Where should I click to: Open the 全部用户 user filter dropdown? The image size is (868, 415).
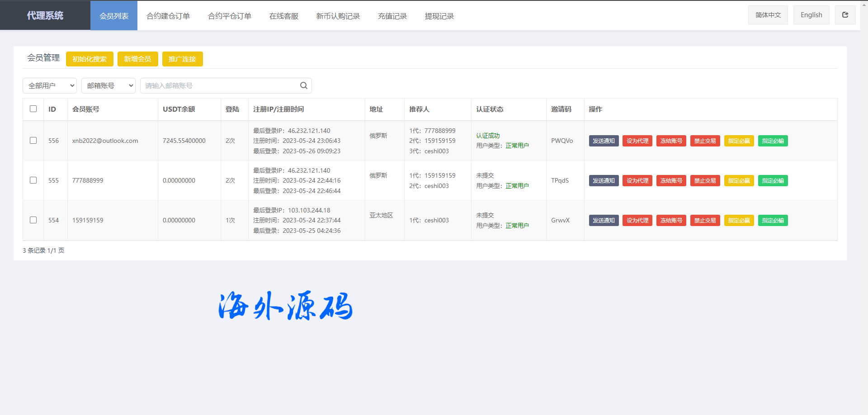coord(50,85)
